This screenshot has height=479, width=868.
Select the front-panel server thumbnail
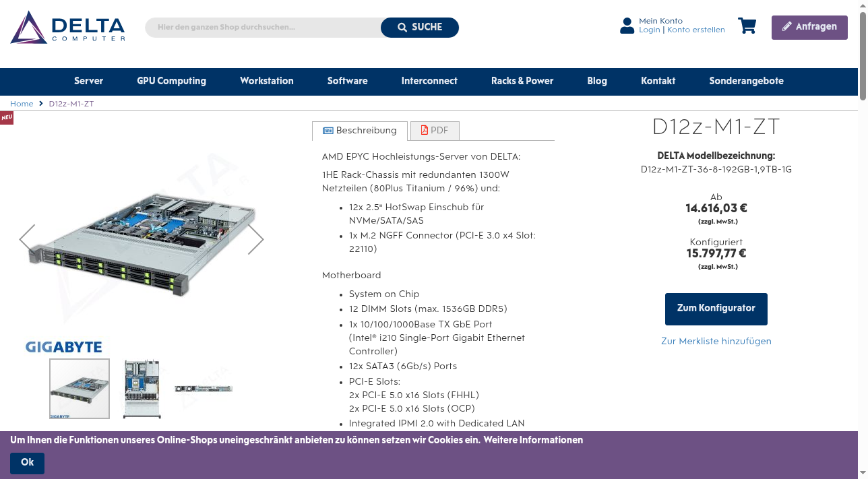coord(204,389)
